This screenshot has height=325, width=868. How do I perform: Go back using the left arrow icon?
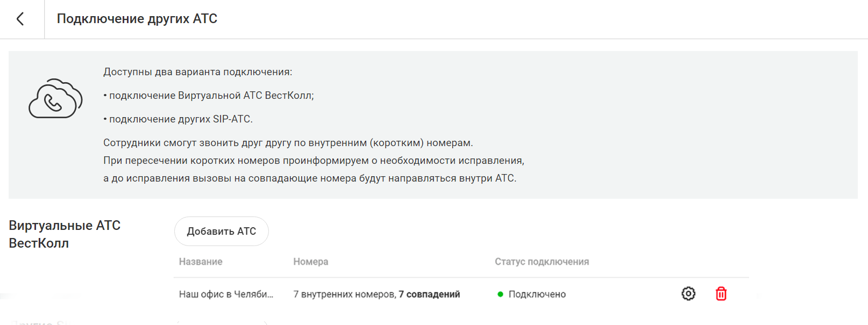[20, 19]
